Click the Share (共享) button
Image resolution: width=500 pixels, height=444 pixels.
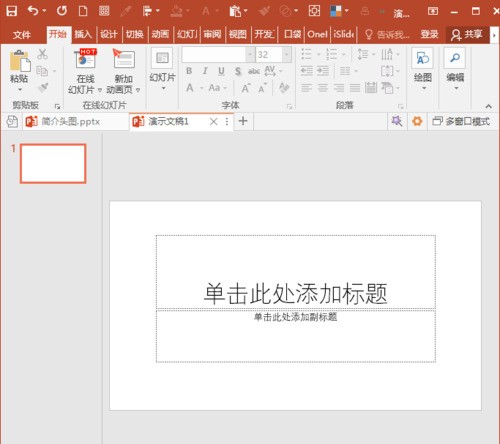pos(467,34)
